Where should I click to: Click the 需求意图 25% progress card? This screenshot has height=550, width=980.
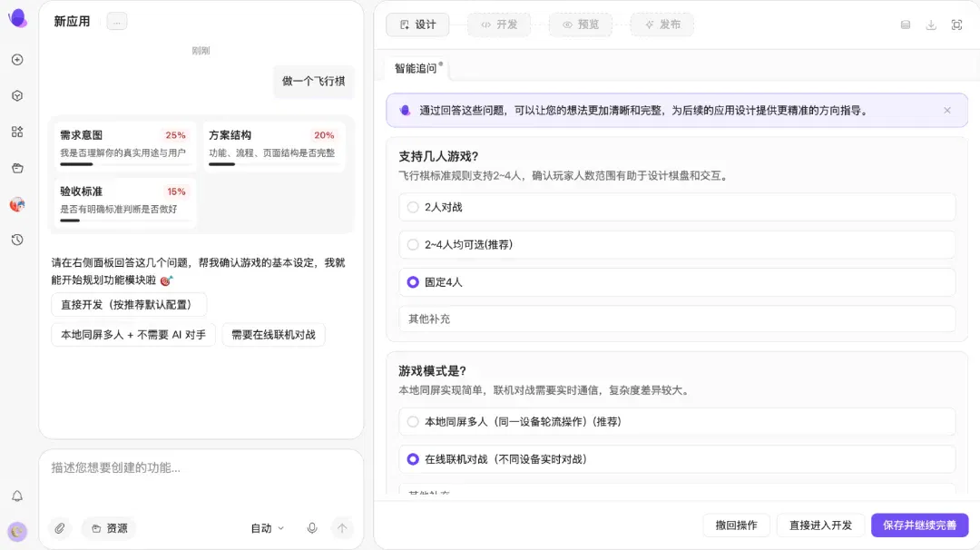click(124, 147)
